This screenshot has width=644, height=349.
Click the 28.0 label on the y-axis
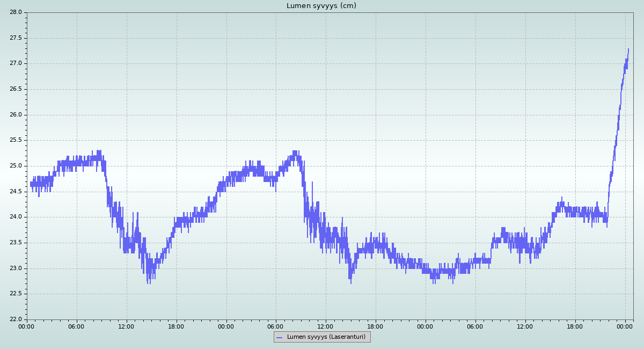[16, 12]
